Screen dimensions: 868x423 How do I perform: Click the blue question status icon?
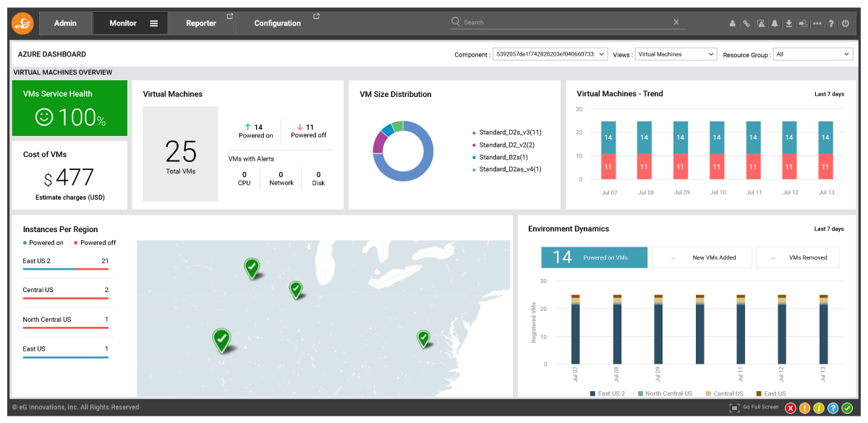[833, 408]
